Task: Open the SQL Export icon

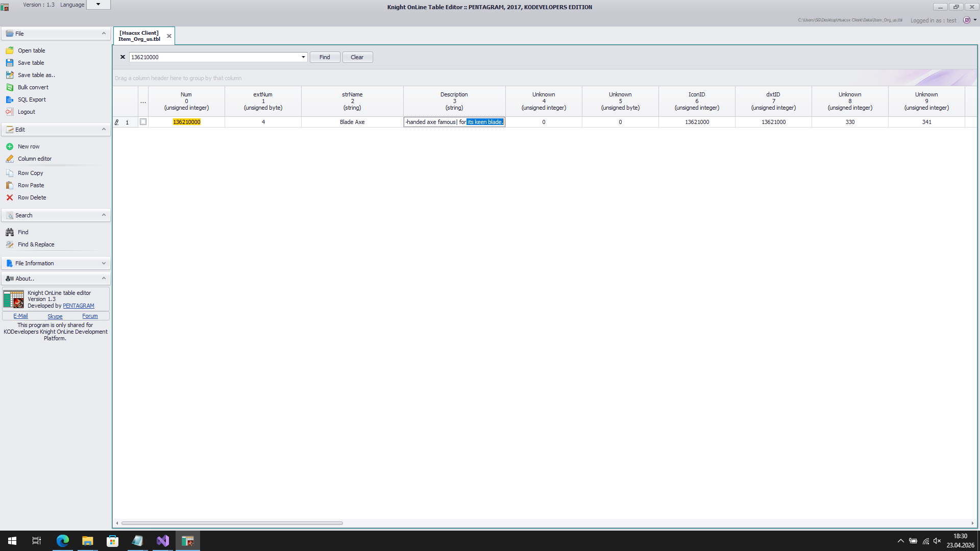Action: click(10, 99)
